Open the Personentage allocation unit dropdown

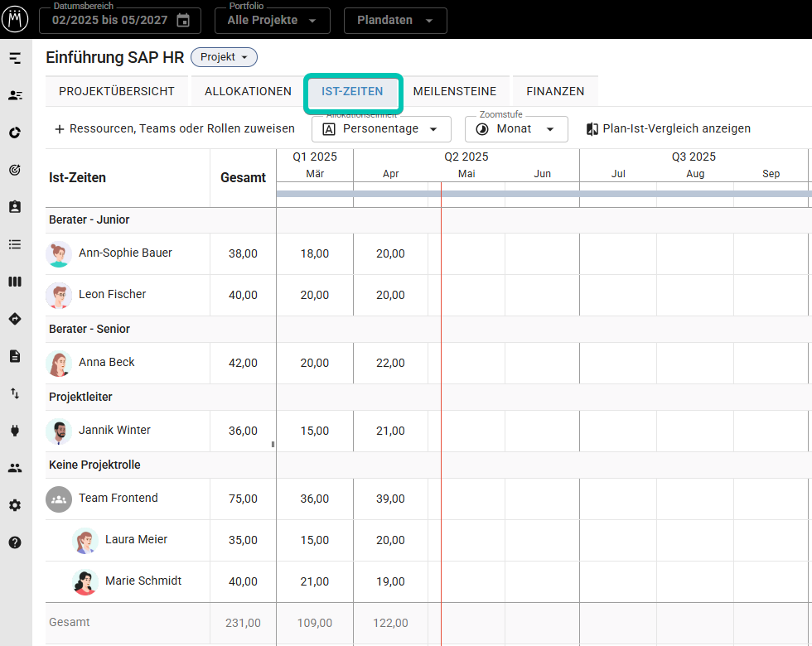[381, 129]
